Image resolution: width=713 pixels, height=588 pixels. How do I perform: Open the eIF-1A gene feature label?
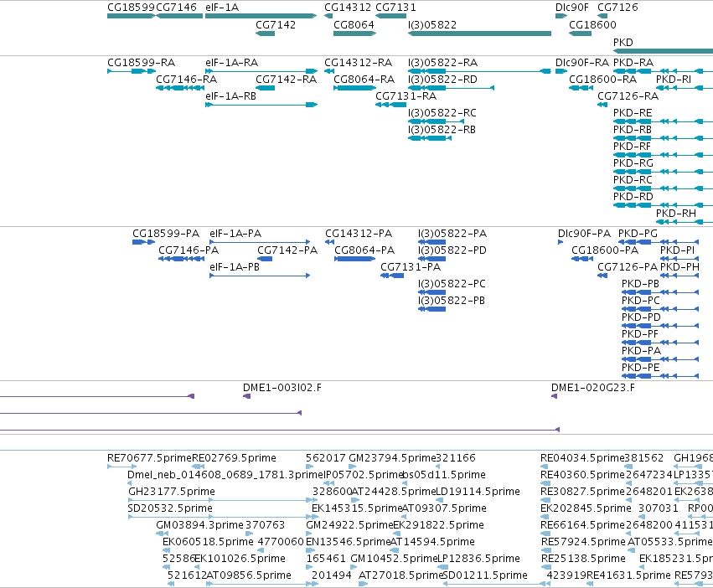coord(222,8)
